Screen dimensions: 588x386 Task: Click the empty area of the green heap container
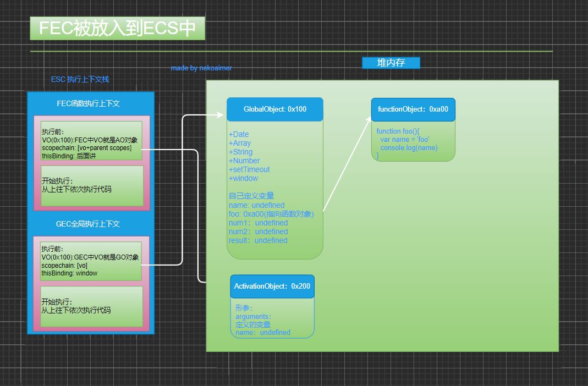[440, 264]
